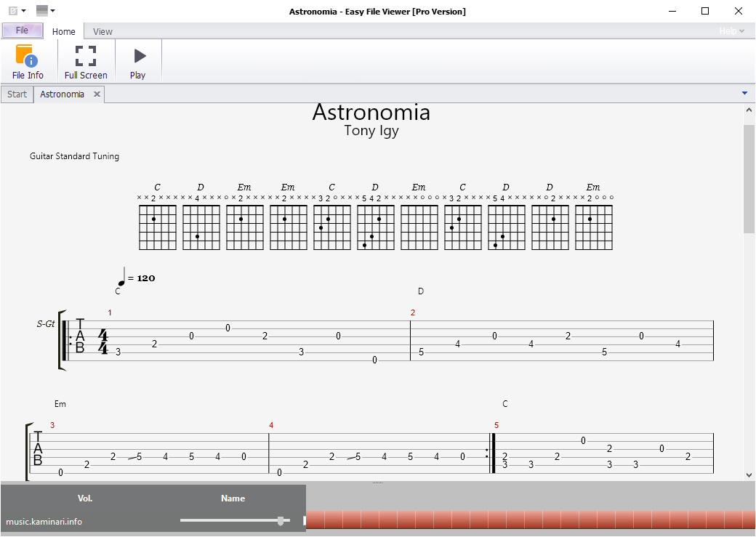Click the vertical scrollbar down arrow

click(x=749, y=475)
